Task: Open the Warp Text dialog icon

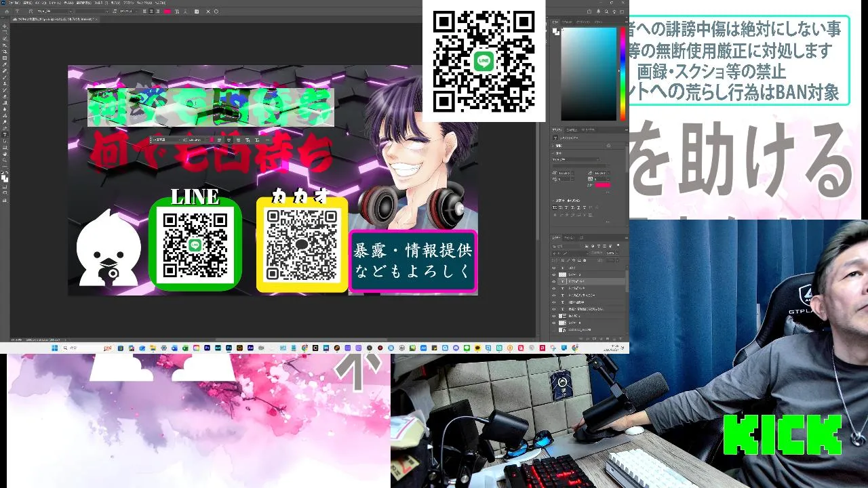Action: click(x=177, y=12)
